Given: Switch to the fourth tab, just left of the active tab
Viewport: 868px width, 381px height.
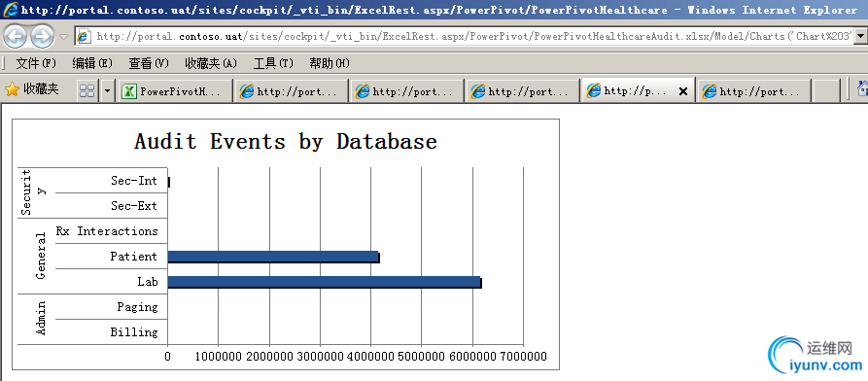Looking at the screenshot, I should [523, 91].
